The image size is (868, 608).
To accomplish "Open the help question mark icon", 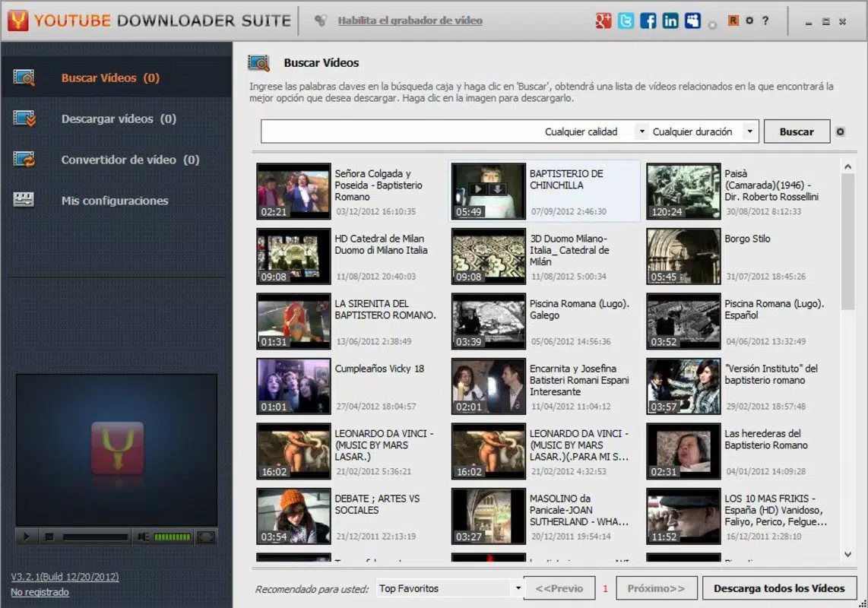I will point(765,21).
